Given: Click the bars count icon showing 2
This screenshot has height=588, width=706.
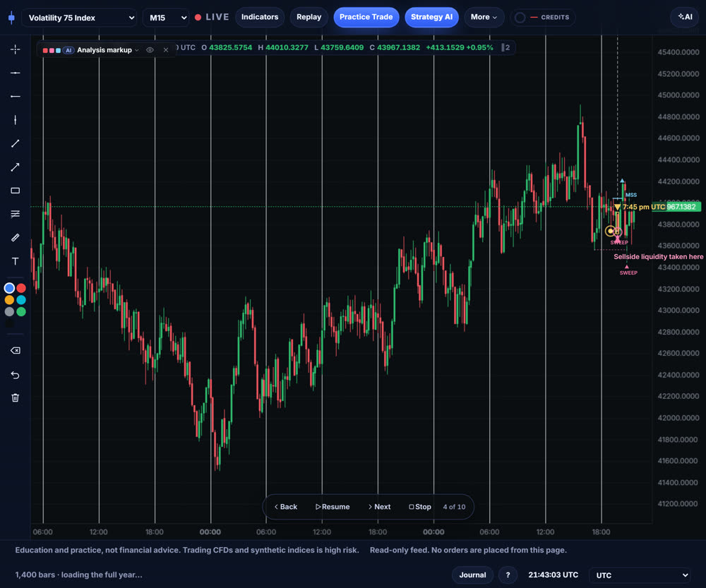Looking at the screenshot, I should pos(505,47).
